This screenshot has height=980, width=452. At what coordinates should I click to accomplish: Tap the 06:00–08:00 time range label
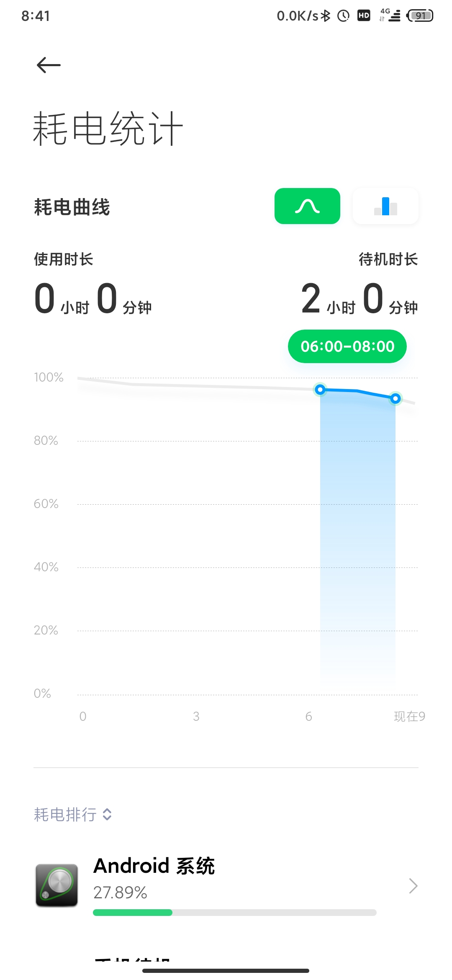[347, 346]
